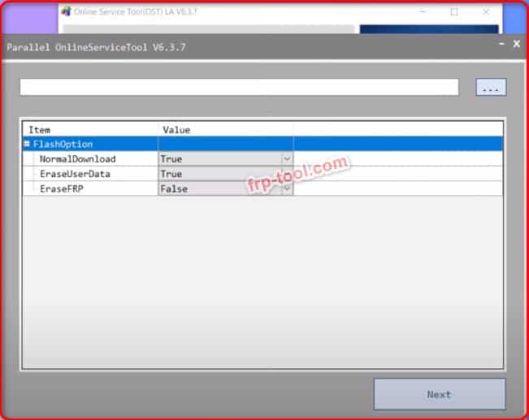The width and height of the screenshot is (529, 420).
Task: Select the EraseUserData row label
Action: [x=75, y=174]
